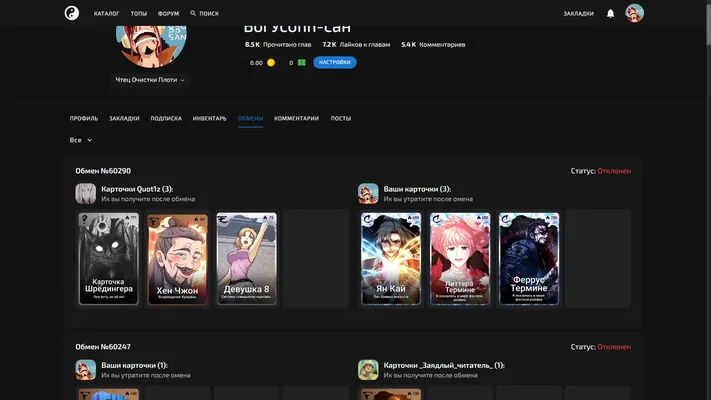Open the user avatar menu in header
This screenshot has width=711, height=400.
(x=634, y=13)
